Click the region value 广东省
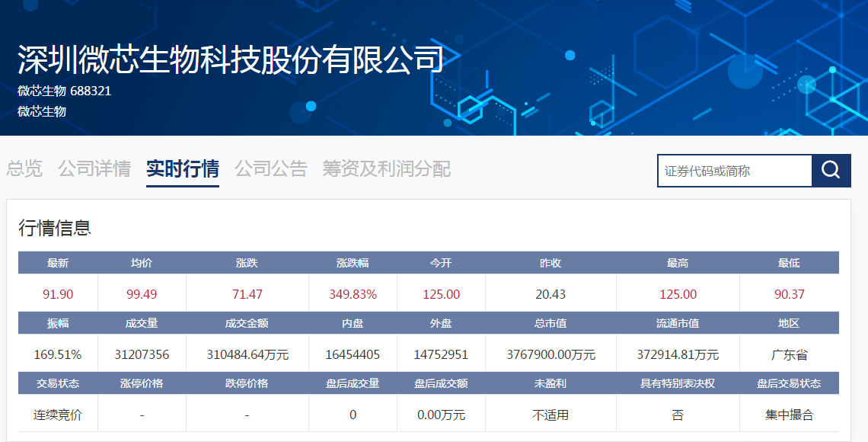The image size is (868, 442). [x=789, y=354]
